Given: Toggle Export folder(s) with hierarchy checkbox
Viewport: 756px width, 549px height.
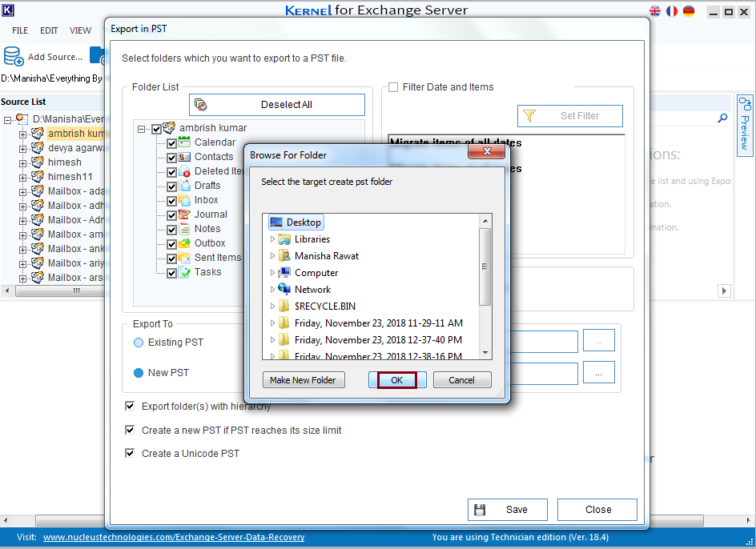Looking at the screenshot, I should pos(130,406).
